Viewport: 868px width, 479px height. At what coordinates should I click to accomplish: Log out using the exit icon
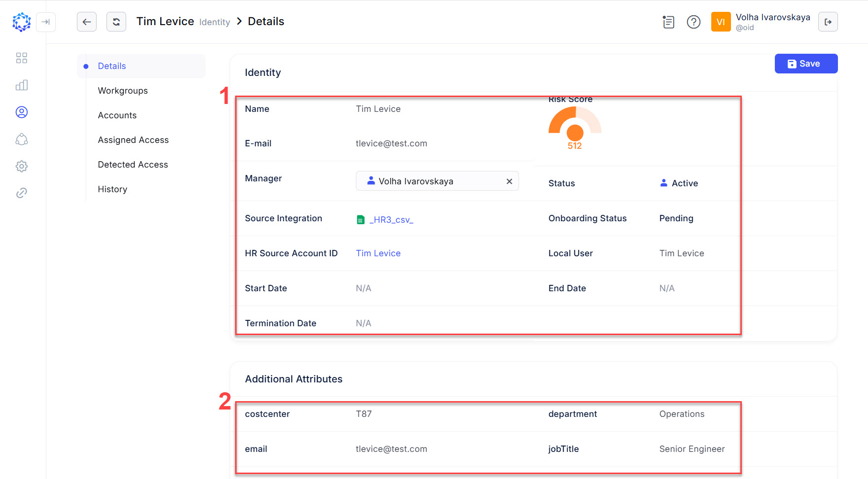click(828, 22)
